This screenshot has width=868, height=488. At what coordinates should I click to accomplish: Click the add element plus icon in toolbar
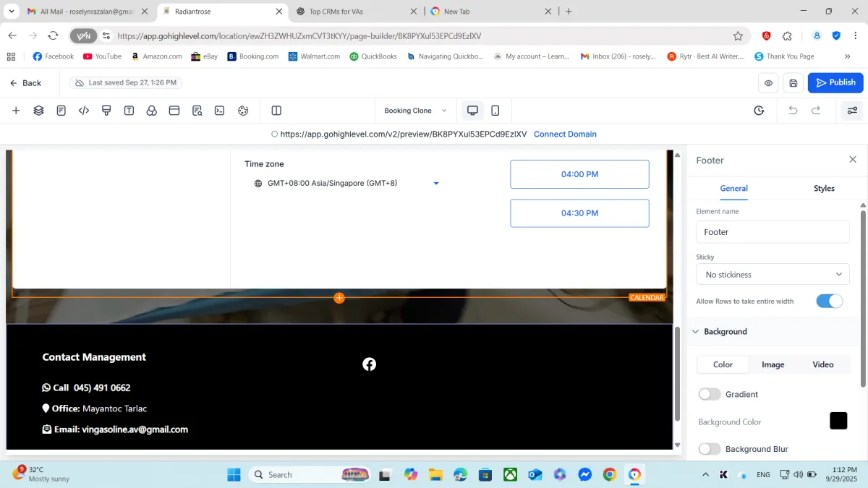16,111
